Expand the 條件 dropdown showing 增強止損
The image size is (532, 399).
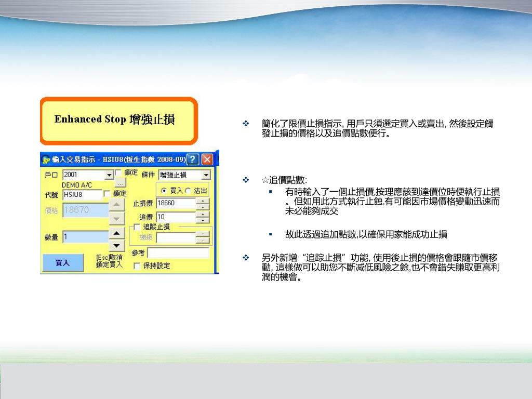[206, 175]
